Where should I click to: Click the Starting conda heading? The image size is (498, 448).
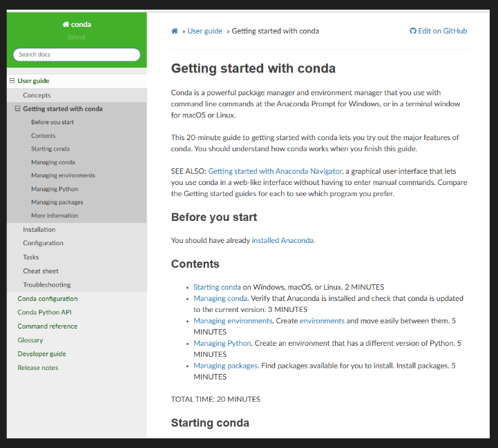pyautogui.click(x=210, y=423)
